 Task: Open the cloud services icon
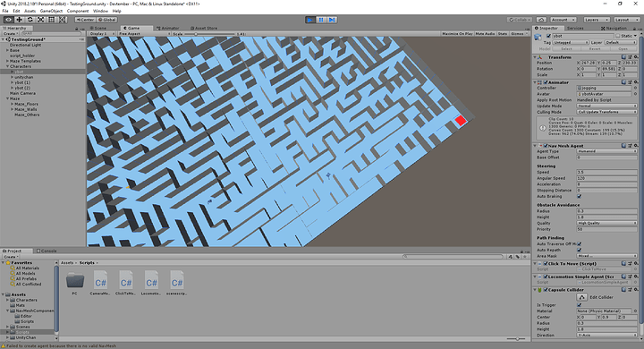541,20
